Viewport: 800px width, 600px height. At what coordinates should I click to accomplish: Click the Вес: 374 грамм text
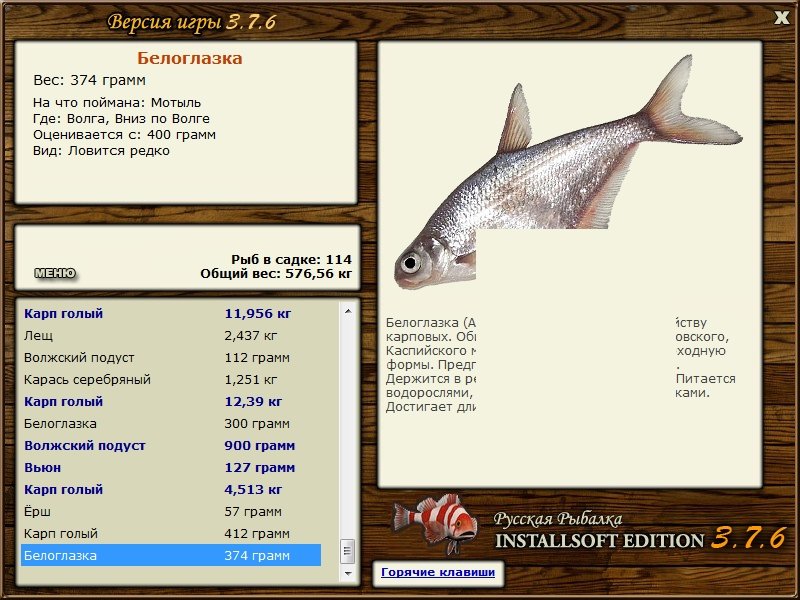[89, 80]
